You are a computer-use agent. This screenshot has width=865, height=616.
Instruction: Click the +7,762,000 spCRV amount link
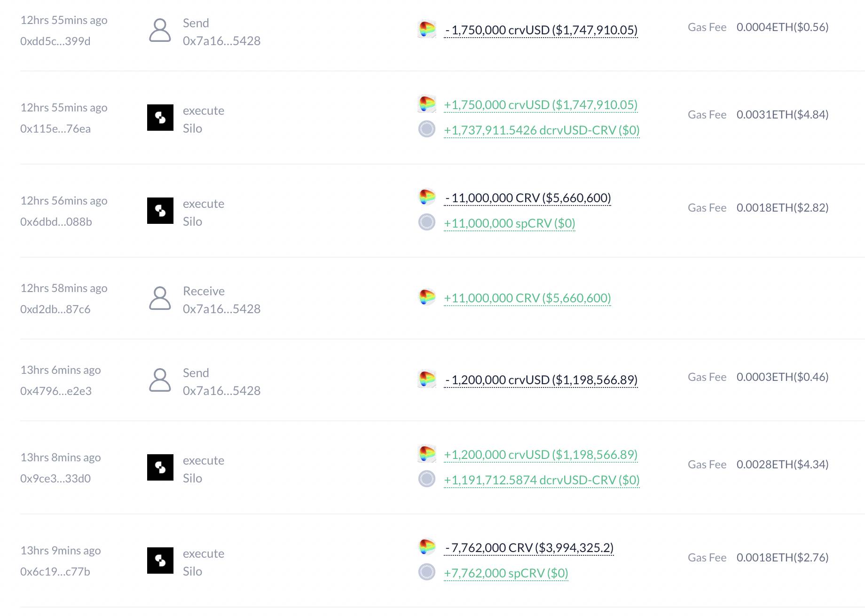(x=506, y=573)
